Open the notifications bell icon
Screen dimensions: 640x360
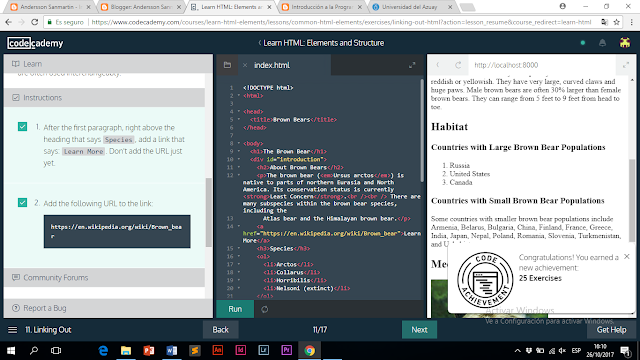602,43
